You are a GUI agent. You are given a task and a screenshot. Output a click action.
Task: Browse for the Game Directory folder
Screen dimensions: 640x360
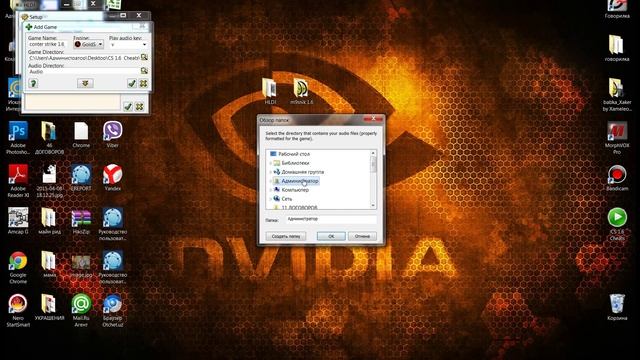tap(144, 57)
